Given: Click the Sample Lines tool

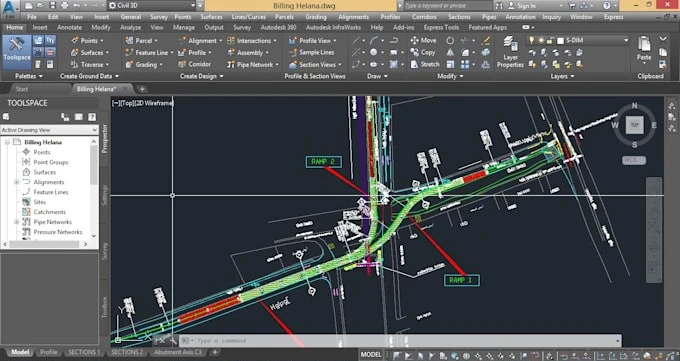Looking at the screenshot, I should click(312, 52).
